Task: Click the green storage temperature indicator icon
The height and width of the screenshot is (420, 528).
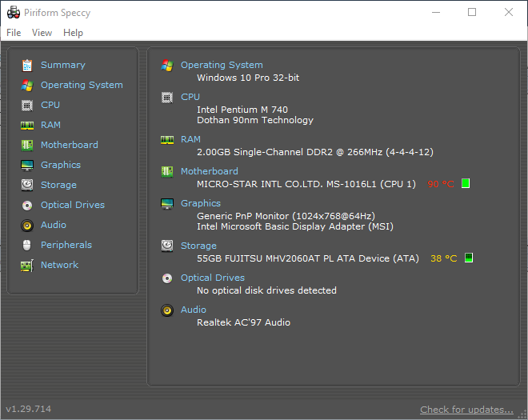Action: pyautogui.click(x=469, y=258)
